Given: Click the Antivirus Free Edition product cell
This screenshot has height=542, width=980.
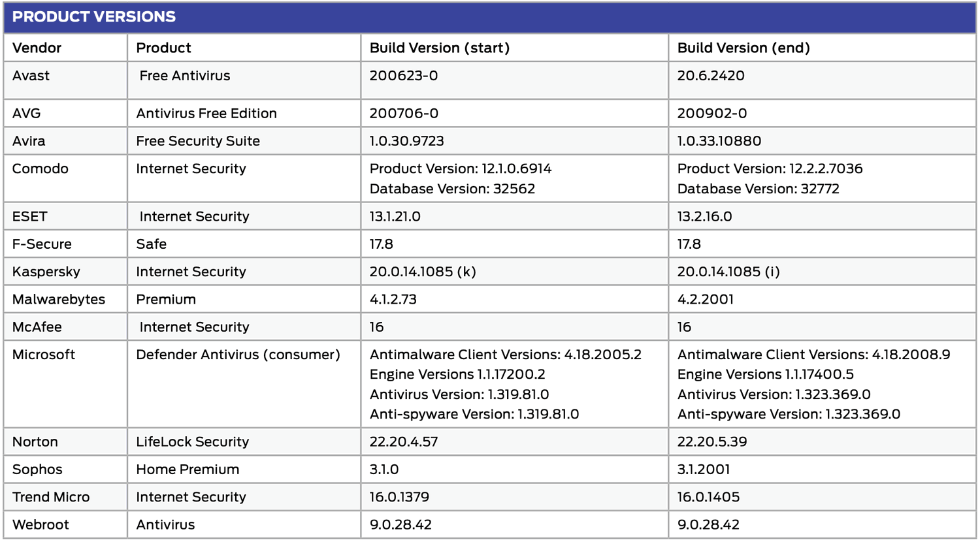Looking at the screenshot, I should coord(206,114).
